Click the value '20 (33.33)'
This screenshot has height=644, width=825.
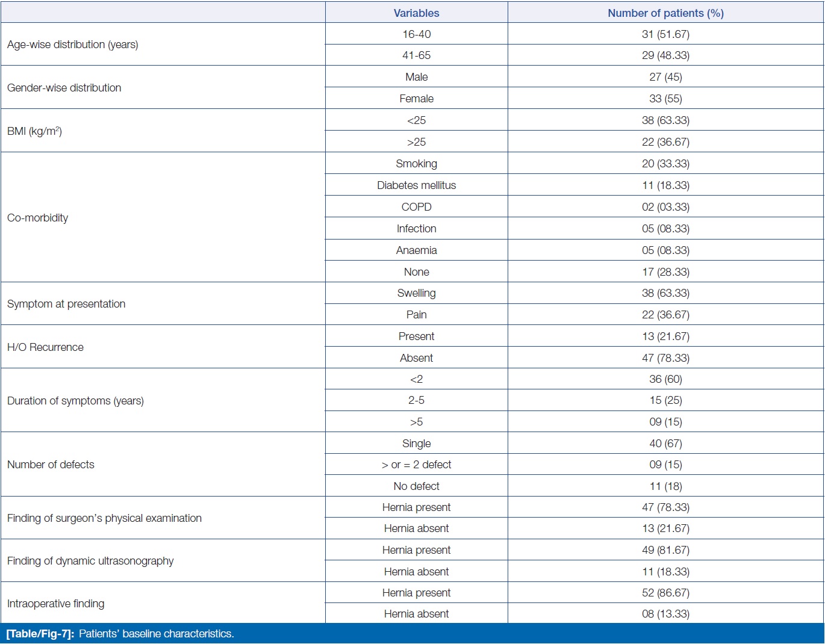click(x=665, y=164)
